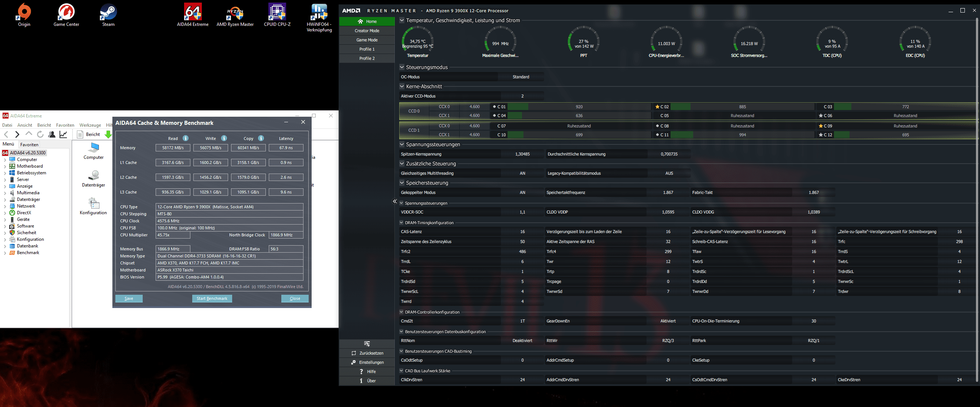
Task: Open the Werkzeuge menu in AIDA64
Action: pyautogui.click(x=90, y=125)
